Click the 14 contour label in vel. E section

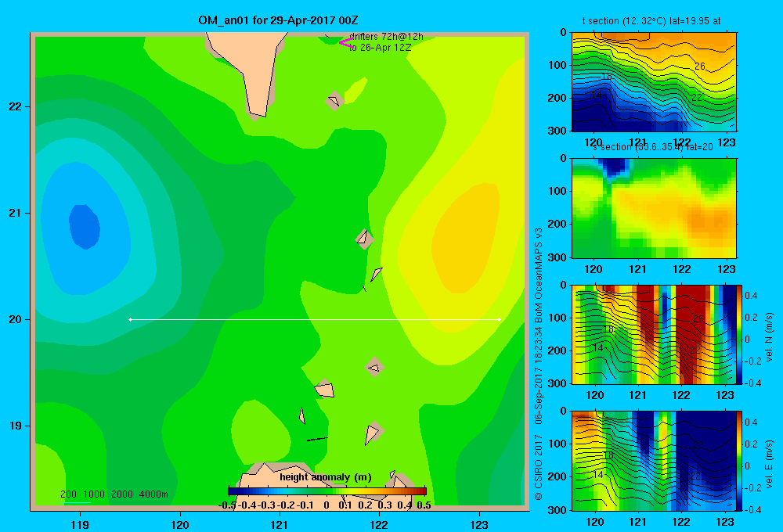598,475
